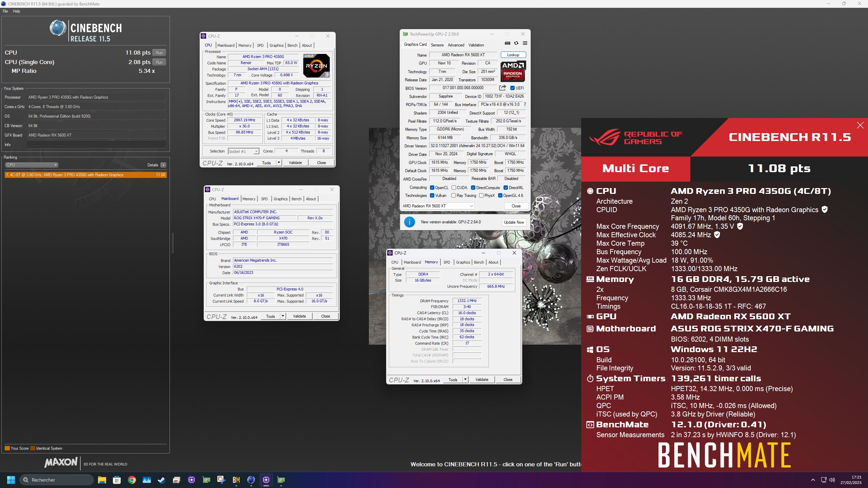Run the CPU multi-core benchmark

coord(159,53)
